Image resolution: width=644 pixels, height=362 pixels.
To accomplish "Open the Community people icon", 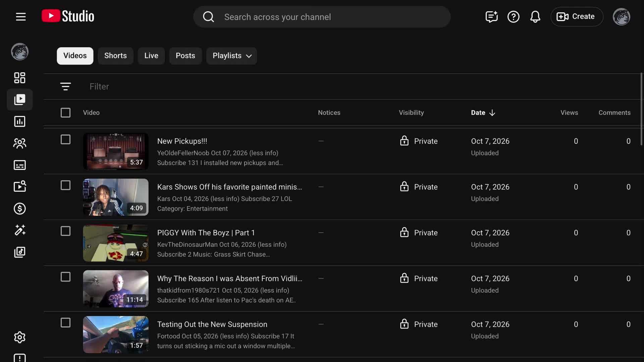I will [x=20, y=143].
